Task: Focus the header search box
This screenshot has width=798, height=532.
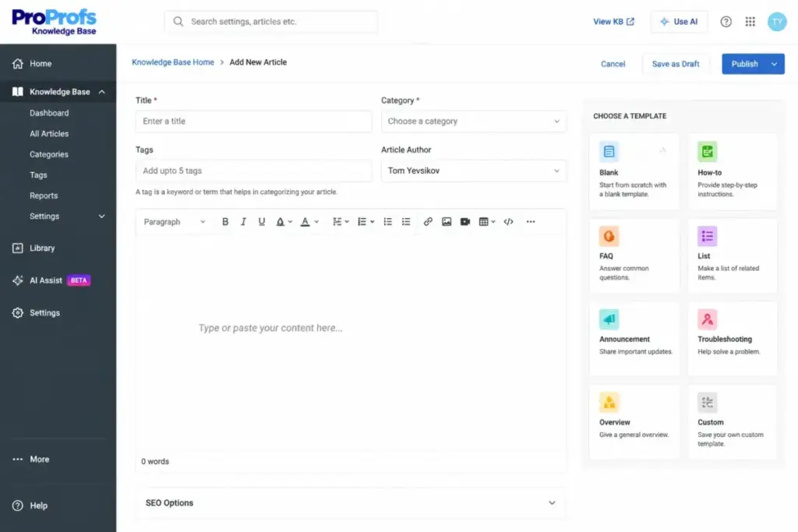Action: (270, 21)
